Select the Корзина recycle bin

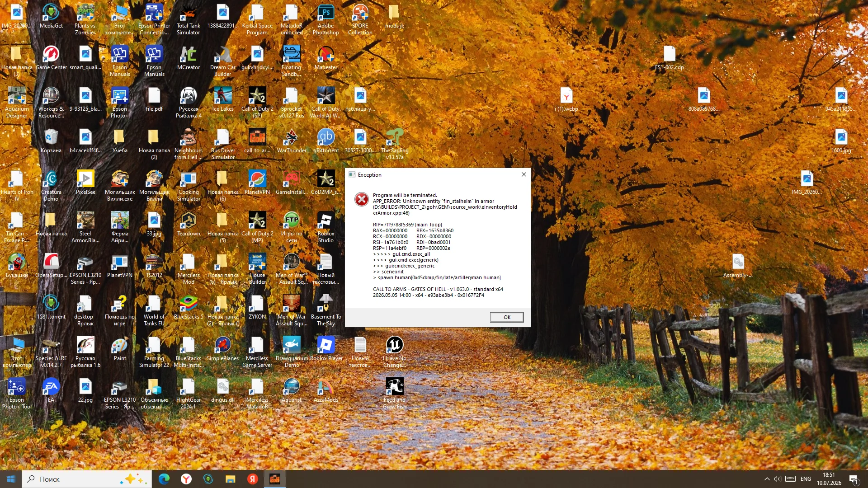(51, 141)
